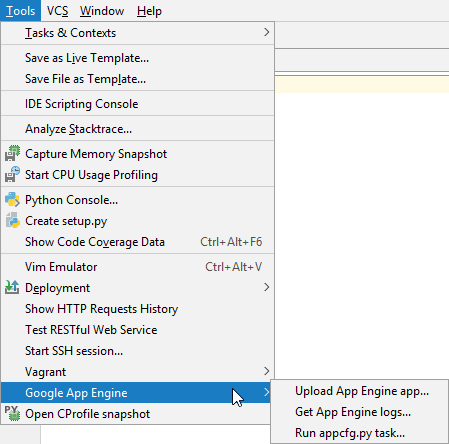Click the Python Console icon
Screen dimensions: 449x444
pos(12,200)
